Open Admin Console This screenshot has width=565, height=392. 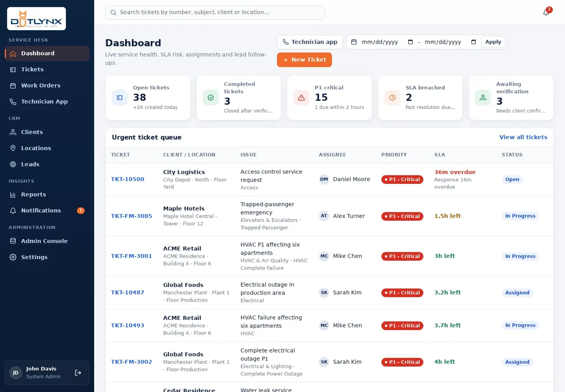click(x=47, y=241)
